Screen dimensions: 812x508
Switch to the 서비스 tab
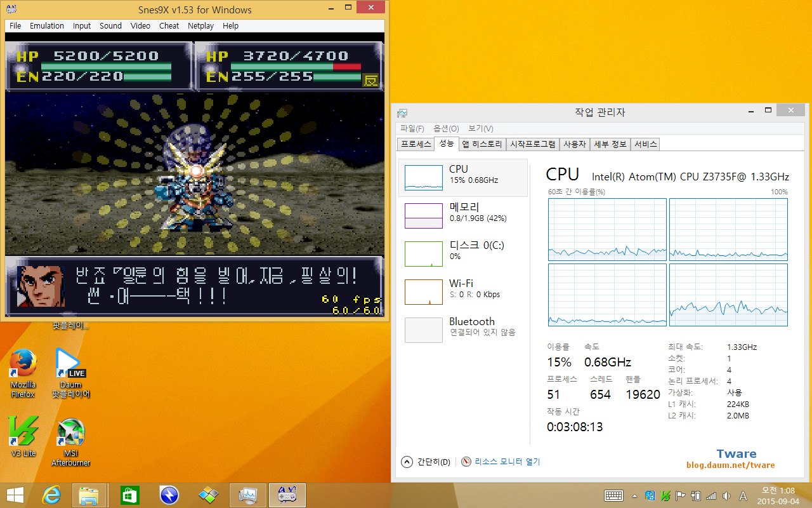pyautogui.click(x=646, y=144)
